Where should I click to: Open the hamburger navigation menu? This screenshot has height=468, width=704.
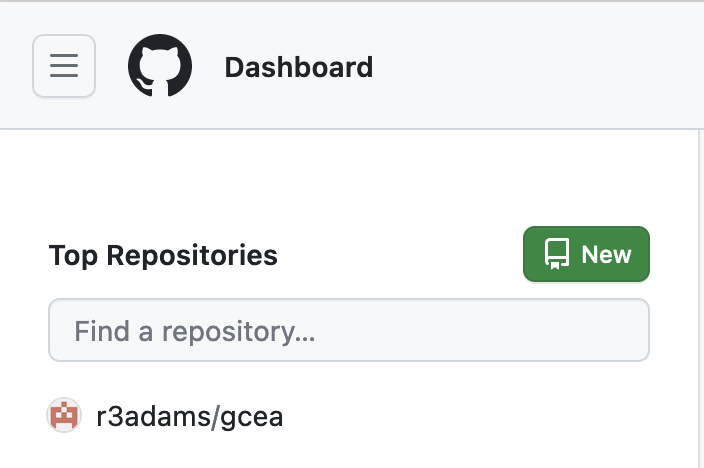tap(64, 66)
